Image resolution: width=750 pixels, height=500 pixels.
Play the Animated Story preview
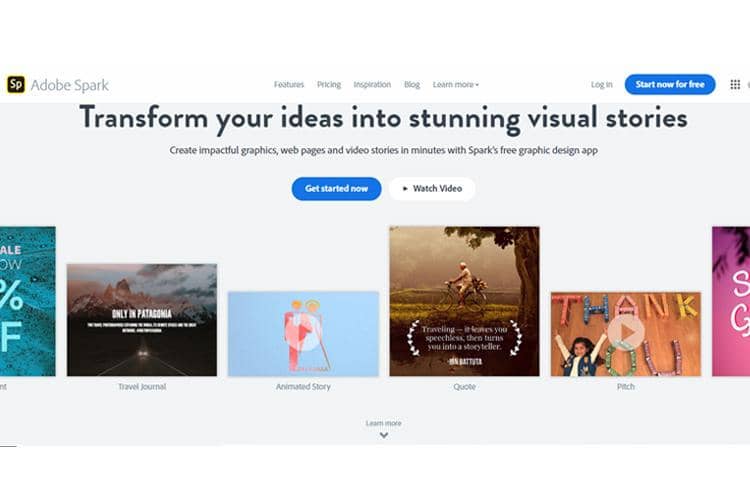pyautogui.click(x=303, y=333)
